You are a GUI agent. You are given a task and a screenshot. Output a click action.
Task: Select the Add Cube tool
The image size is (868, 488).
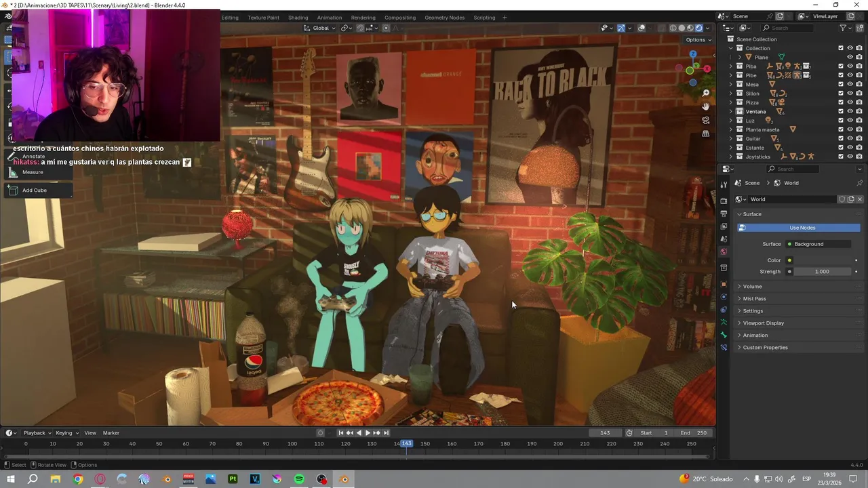point(38,190)
